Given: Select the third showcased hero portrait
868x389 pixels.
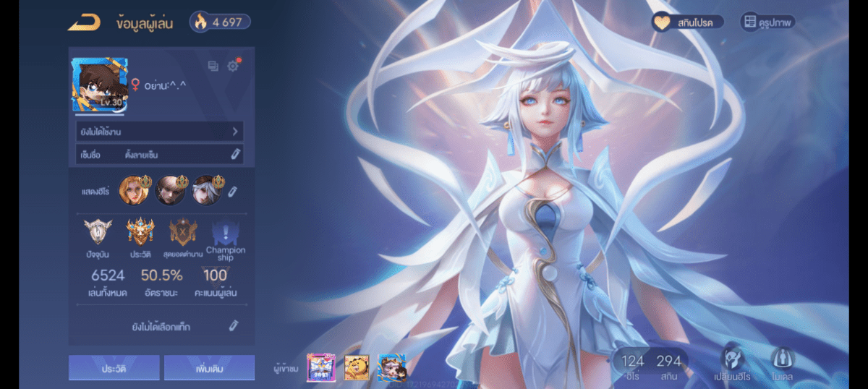Looking at the screenshot, I should (206, 190).
